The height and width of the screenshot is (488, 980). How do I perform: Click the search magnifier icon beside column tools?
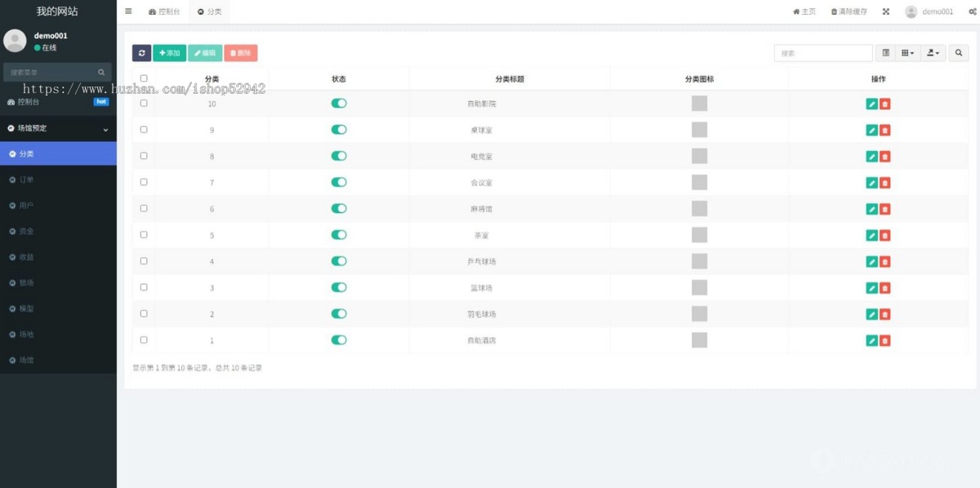click(959, 53)
